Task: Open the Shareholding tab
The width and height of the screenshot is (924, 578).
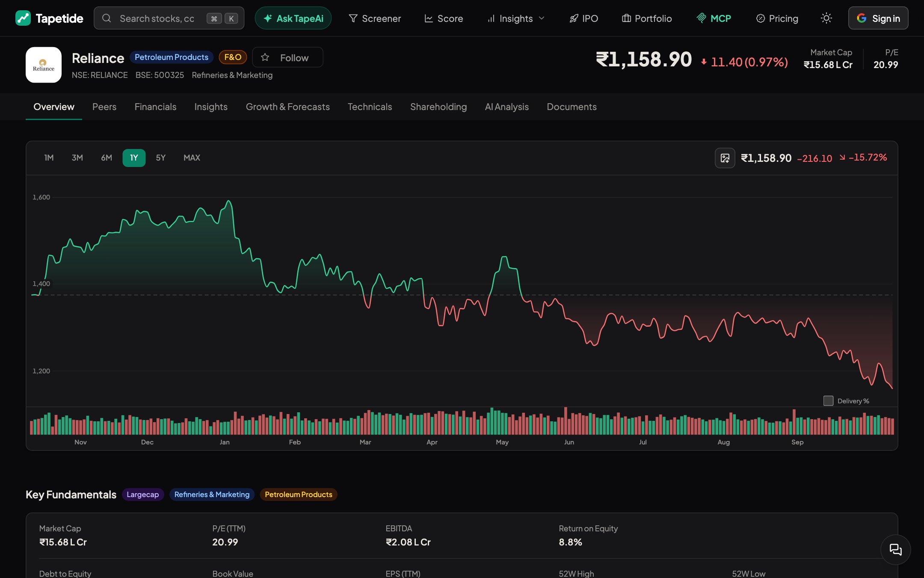Action: tap(438, 107)
